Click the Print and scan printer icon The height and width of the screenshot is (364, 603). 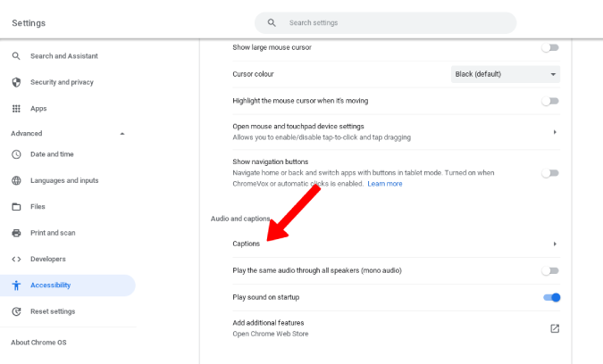tap(16, 233)
